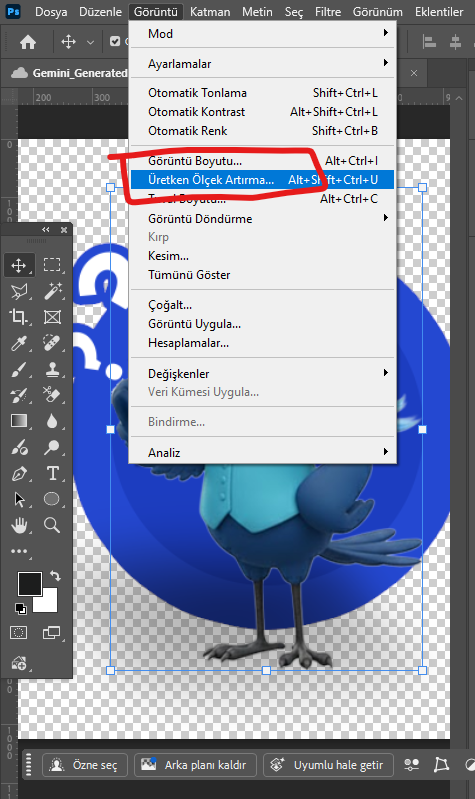
Task: Toggle Quick Mask mode
Action: click(x=19, y=633)
